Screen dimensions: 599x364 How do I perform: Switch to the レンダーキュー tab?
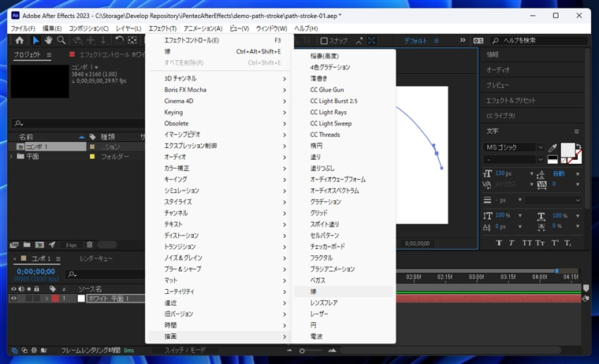[96, 259]
